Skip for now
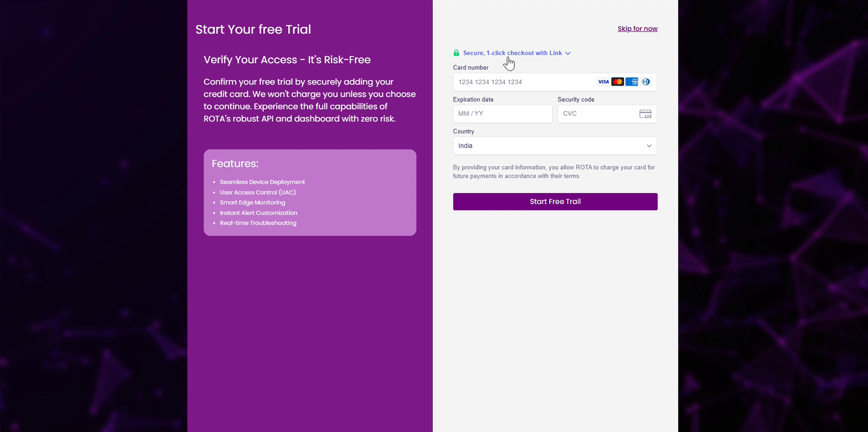 click(637, 29)
